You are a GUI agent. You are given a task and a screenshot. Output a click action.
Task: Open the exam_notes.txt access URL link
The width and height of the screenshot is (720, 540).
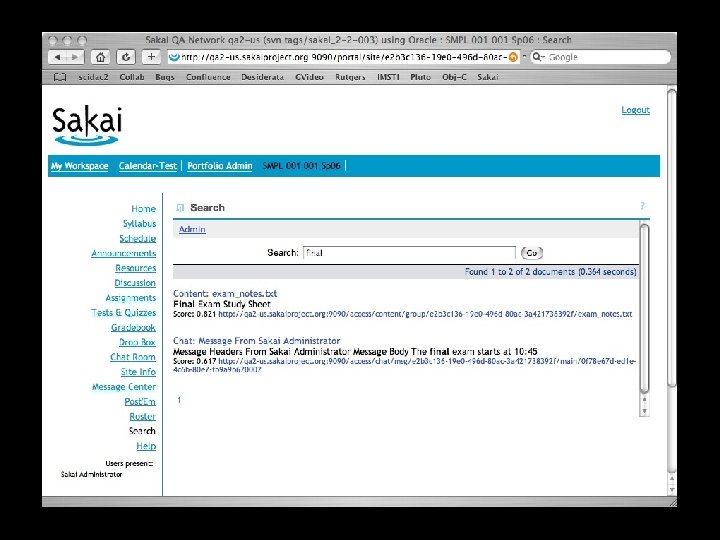(425, 315)
